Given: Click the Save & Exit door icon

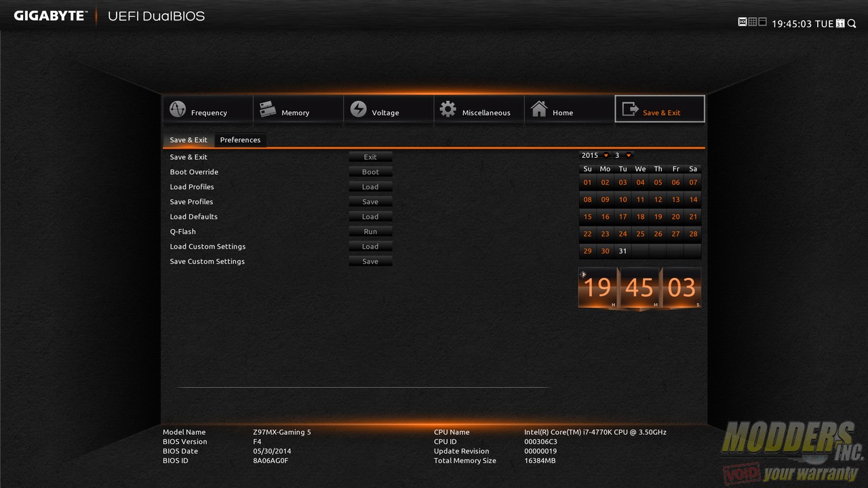Looking at the screenshot, I should coord(630,109).
